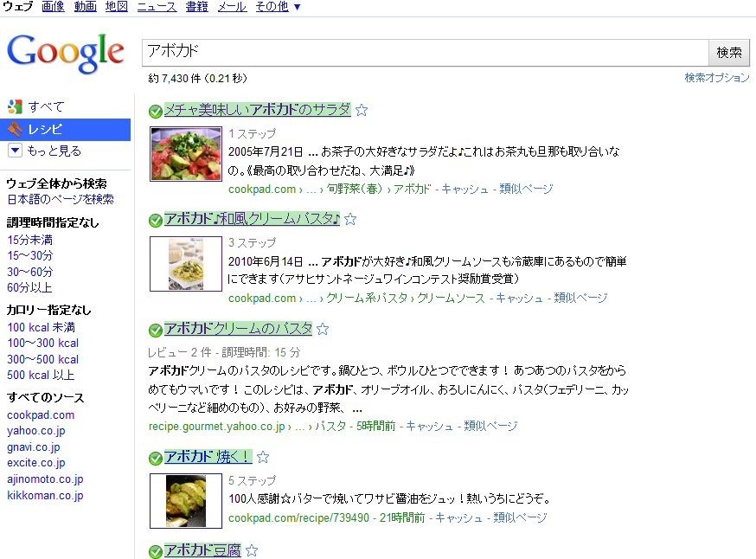The image size is (756, 559).
Task: Star the アボカド♪和風クリームパスタ♪ result
Action: 350,220
